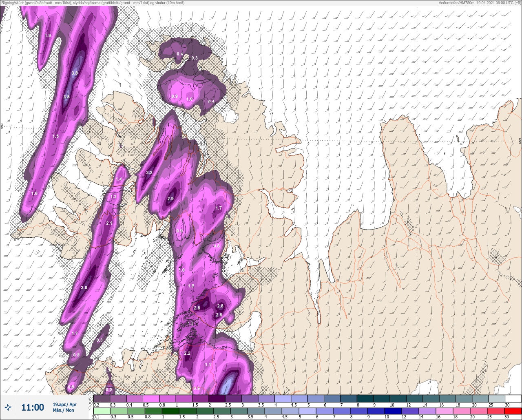Click the 'Mán./ Mon' weekday text

click(x=63, y=410)
